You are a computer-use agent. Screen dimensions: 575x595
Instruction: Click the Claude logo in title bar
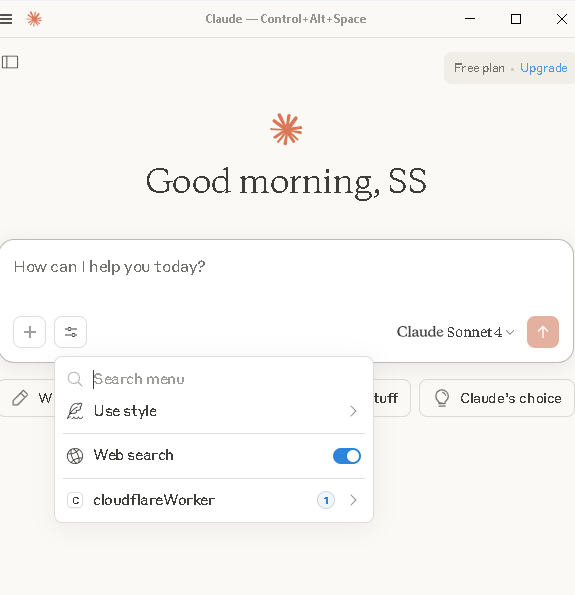tap(34, 19)
